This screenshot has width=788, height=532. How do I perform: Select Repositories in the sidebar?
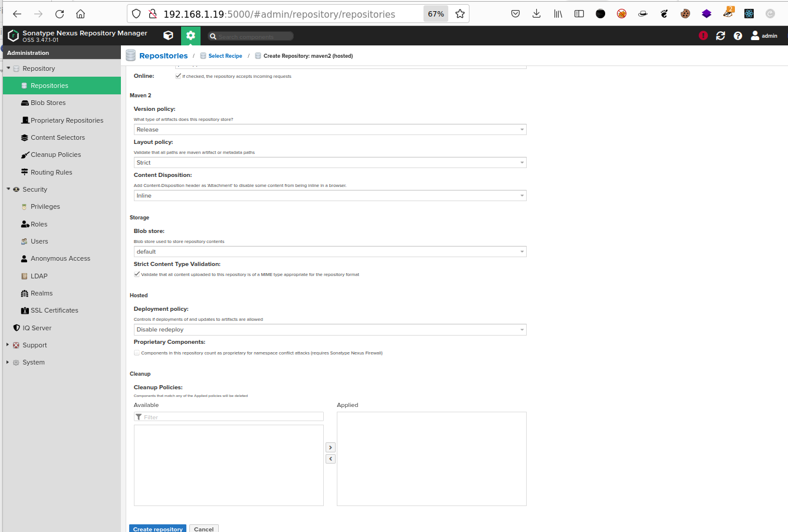[x=62, y=86]
